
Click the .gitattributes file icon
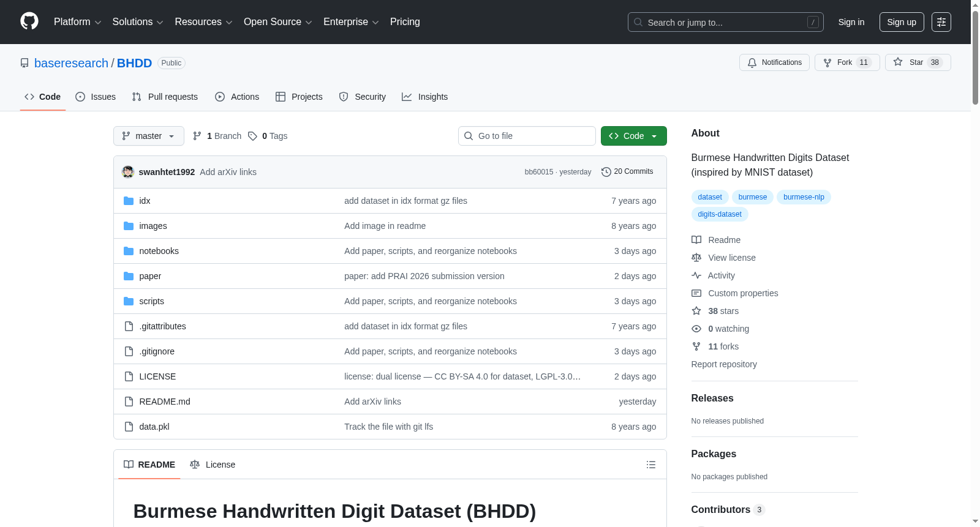[129, 326]
